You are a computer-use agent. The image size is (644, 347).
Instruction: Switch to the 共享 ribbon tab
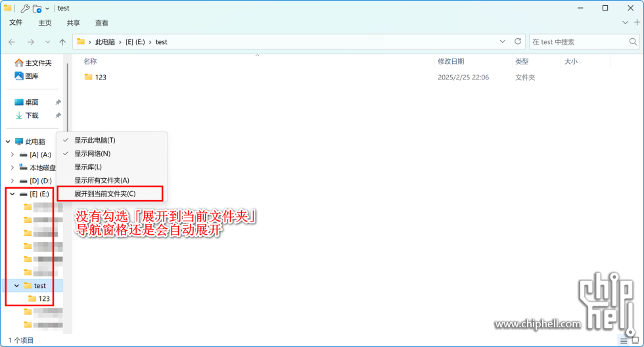pos(73,23)
